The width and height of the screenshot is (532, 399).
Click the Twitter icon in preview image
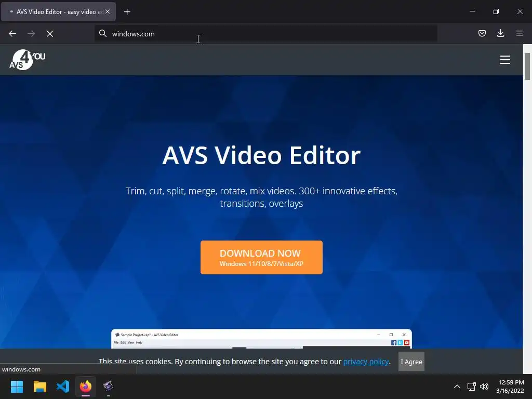400,343
